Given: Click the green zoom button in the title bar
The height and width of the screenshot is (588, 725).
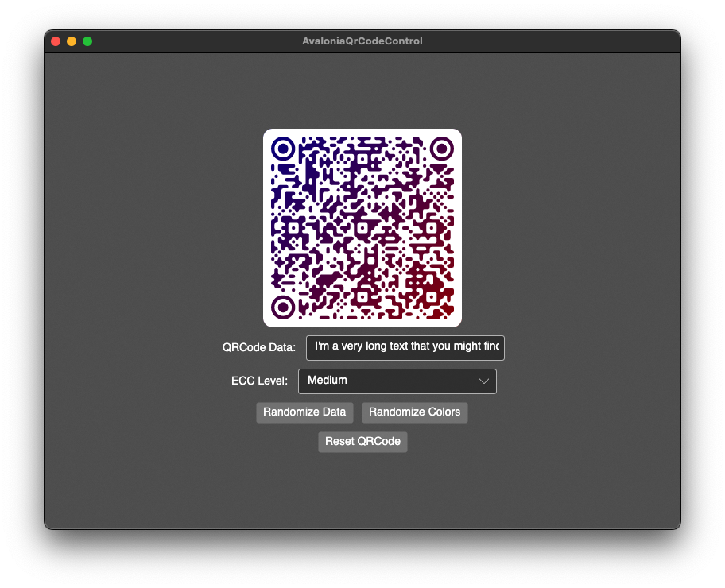Looking at the screenshot, I should pyautogui.click(x=87, y=41).
